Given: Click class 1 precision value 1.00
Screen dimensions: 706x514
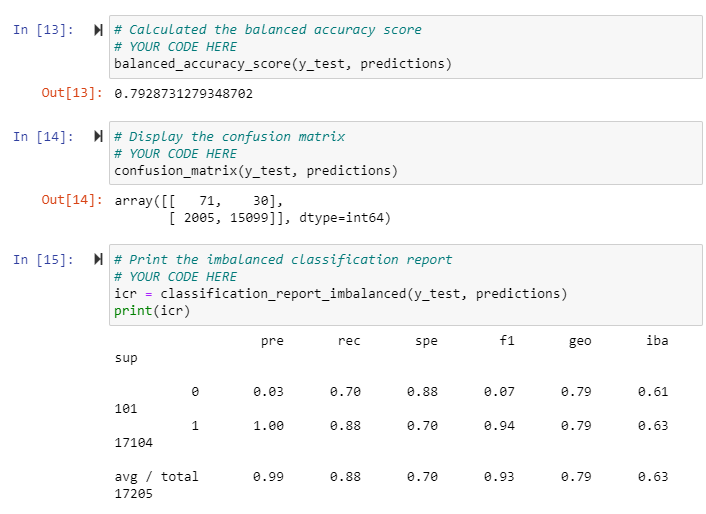Looking at the screenshot, I should (x=268, y=426).
